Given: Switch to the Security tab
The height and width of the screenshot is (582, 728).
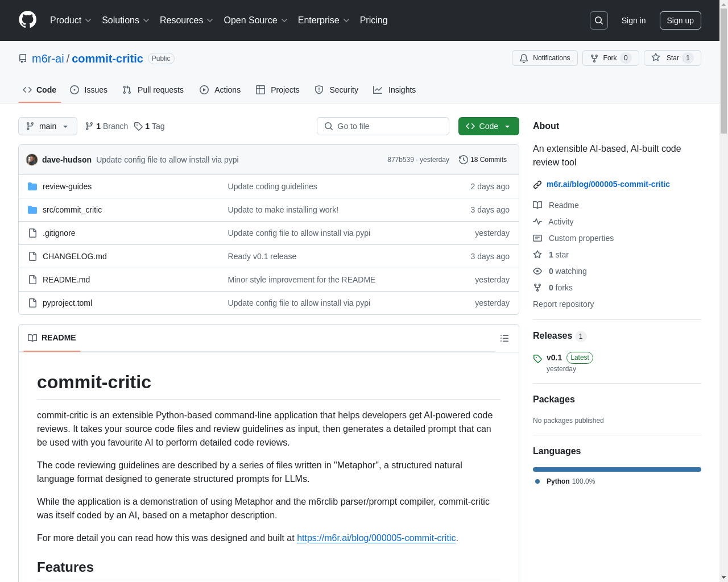Looking at the screenshot, I should [337, 90].
